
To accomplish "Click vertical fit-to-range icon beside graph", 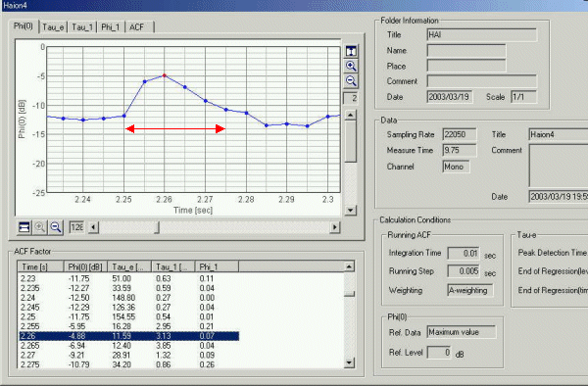I will [351, 51].
